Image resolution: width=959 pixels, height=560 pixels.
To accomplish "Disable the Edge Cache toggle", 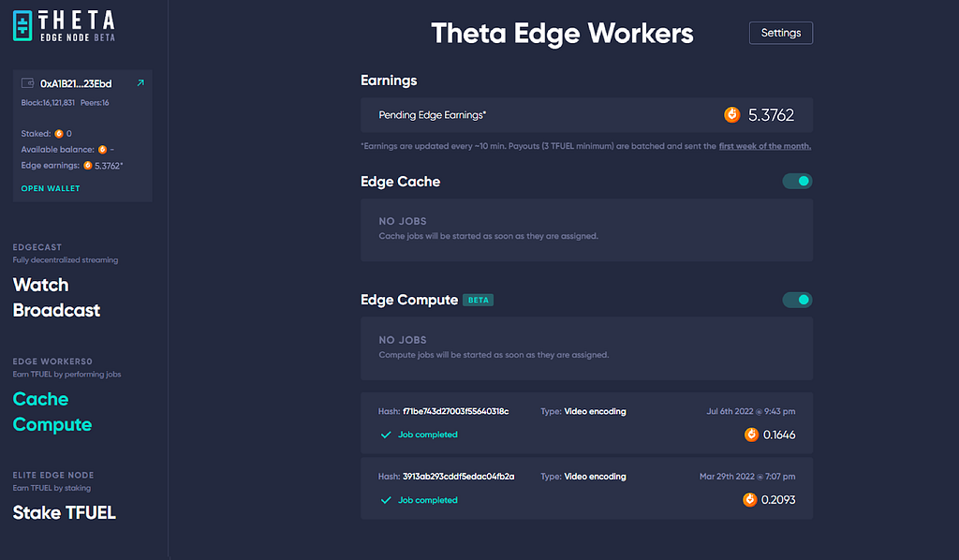I will coord(797,182).
